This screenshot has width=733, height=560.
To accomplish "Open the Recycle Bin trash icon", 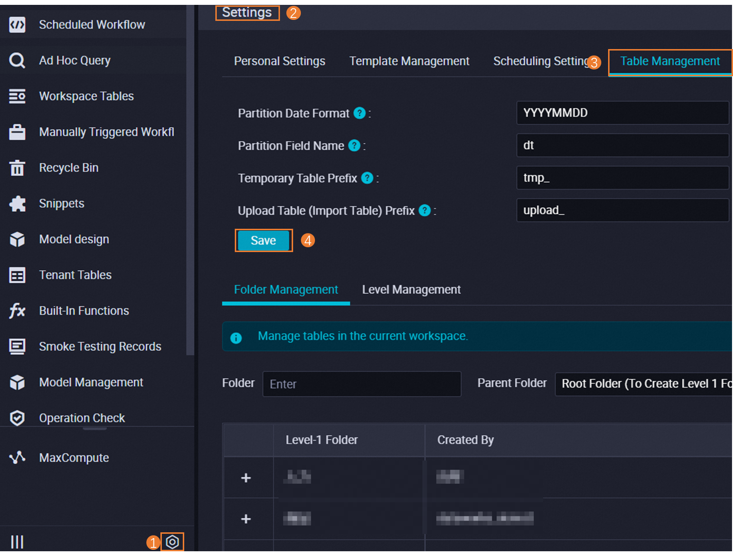I will 17,168.
